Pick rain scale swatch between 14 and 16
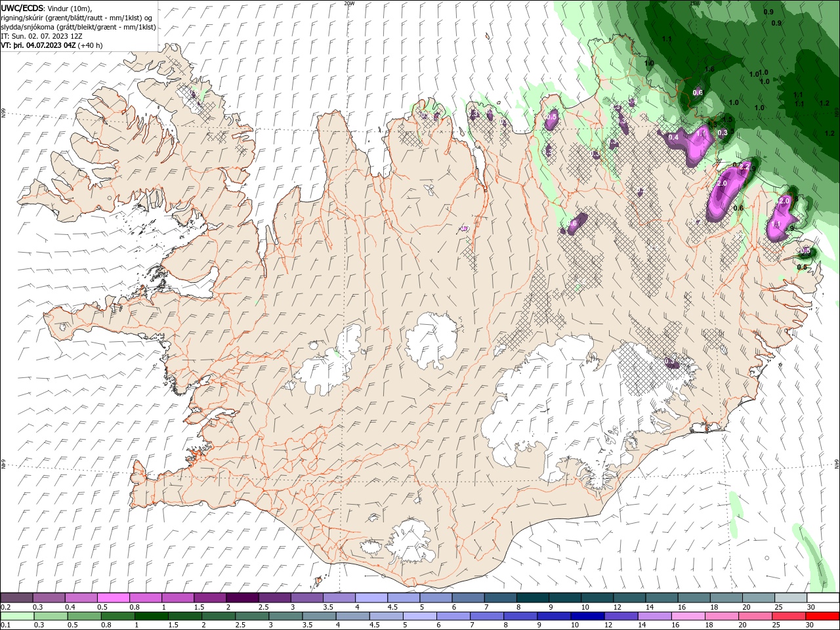Screen dimensions: 840x630 pyautogui.click(x=654, y=616)
